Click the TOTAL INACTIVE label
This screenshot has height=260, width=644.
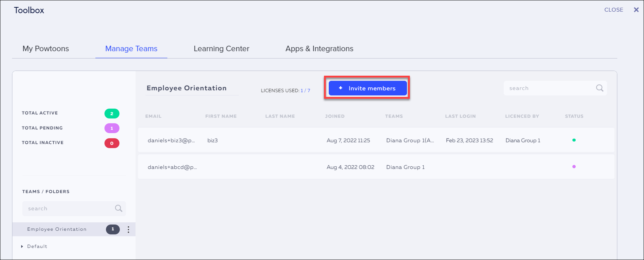point(43,143)
